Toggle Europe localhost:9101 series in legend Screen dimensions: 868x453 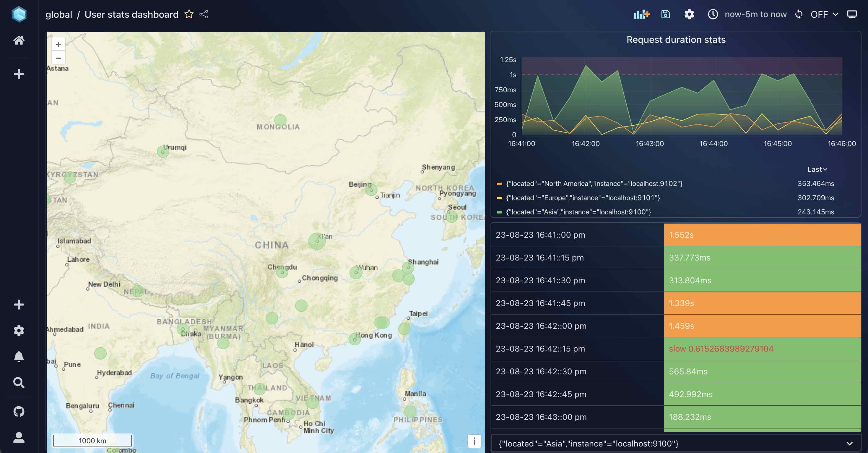[583, 198]
